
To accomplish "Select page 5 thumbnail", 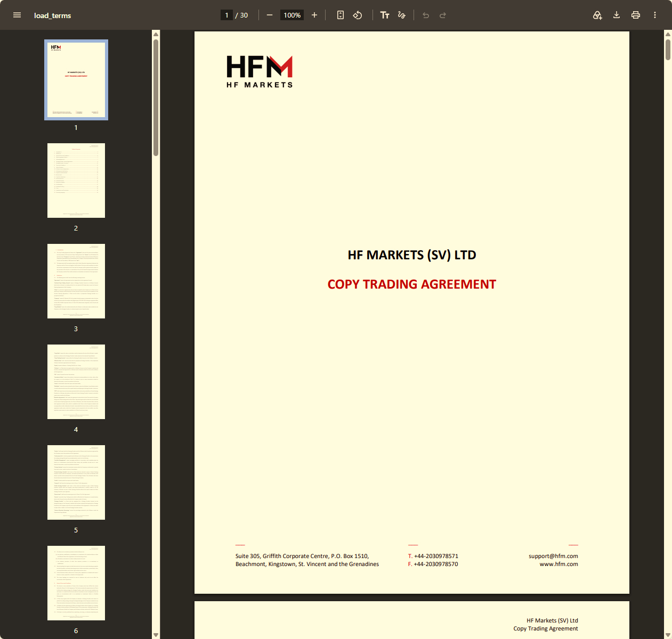I will pos(76,482).
